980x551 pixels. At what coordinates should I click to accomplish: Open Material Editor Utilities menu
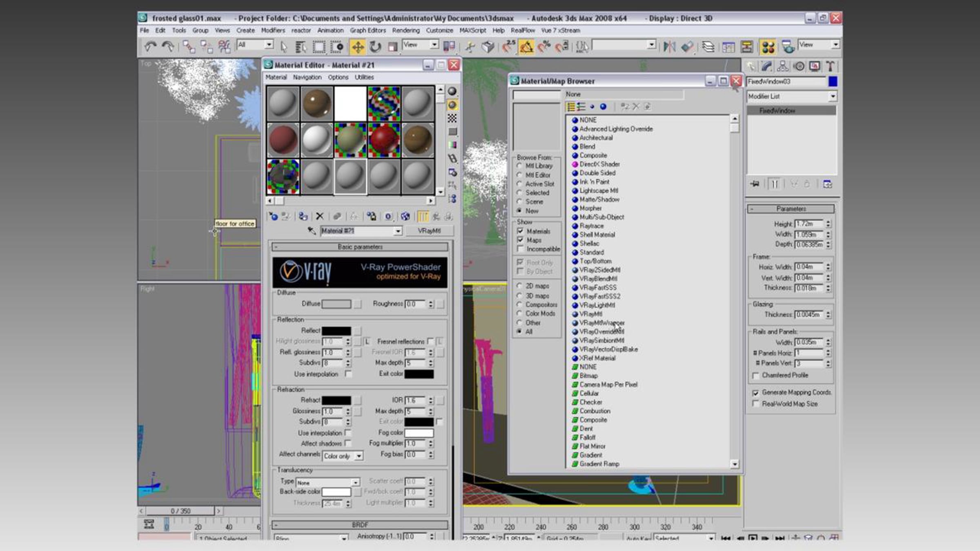(x=364, y=77)
